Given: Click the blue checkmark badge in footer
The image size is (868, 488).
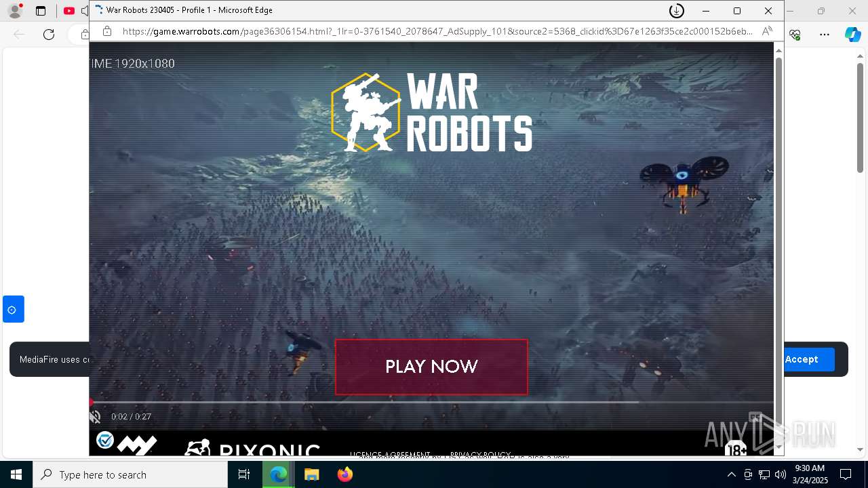Looking at the screenshot, I should [x=105, y=441].
